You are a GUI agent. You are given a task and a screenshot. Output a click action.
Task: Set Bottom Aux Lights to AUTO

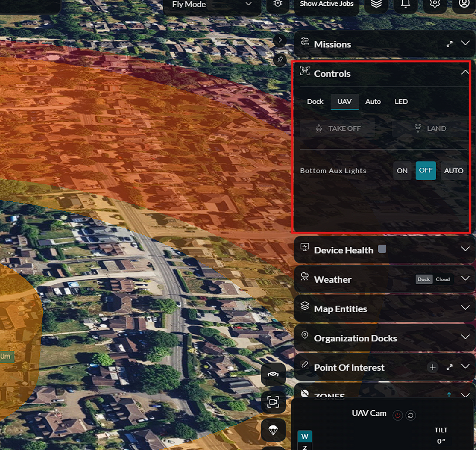click(x=454, y=171)
